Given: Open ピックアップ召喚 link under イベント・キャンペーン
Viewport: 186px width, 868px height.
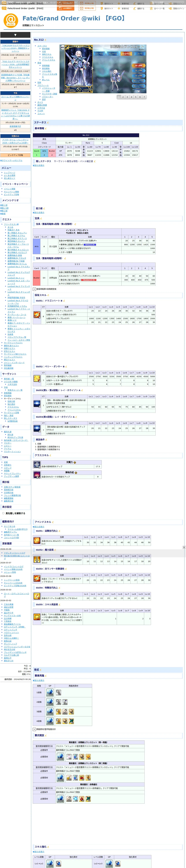Looking at the screenshot, I should pyautogui.click(x=11, y=194).
